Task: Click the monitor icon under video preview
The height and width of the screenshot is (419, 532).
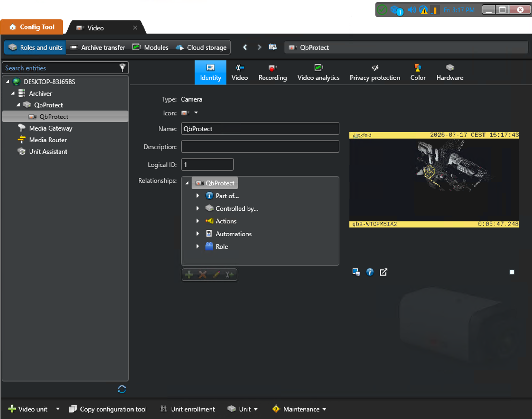Action: 356,272
